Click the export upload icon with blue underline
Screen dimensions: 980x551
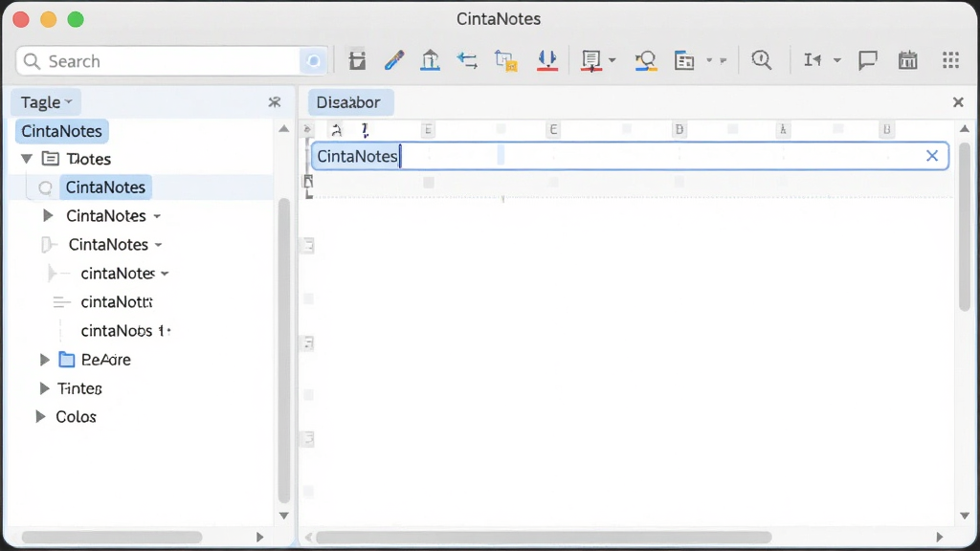[x=430, y=60]
